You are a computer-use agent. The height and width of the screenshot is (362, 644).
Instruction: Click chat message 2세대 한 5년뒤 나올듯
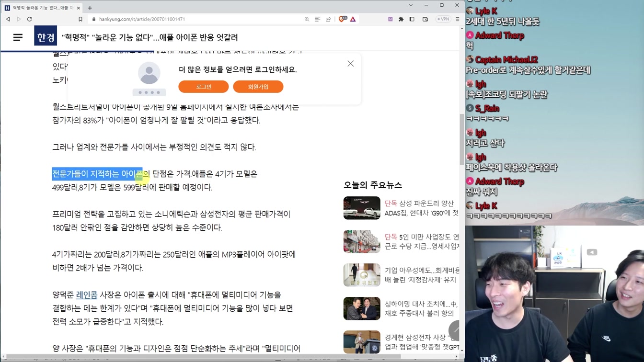click(x=502, y=22)
